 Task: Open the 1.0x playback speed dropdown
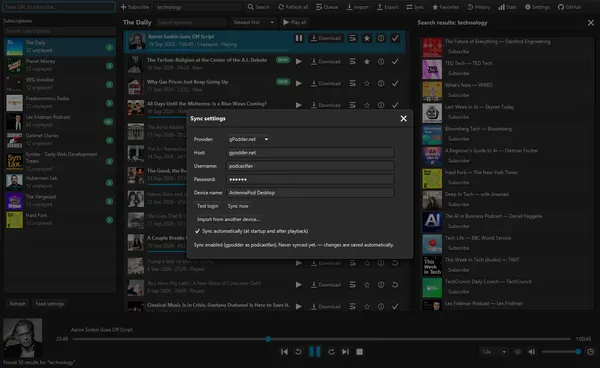[x=494, y=352]
